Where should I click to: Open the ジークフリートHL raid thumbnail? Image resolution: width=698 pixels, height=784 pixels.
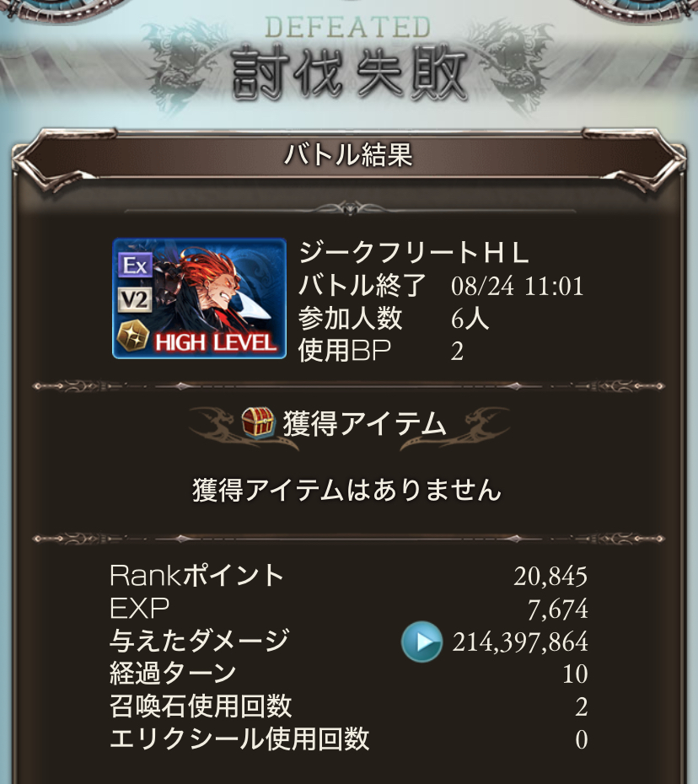(x=200, y=298)
